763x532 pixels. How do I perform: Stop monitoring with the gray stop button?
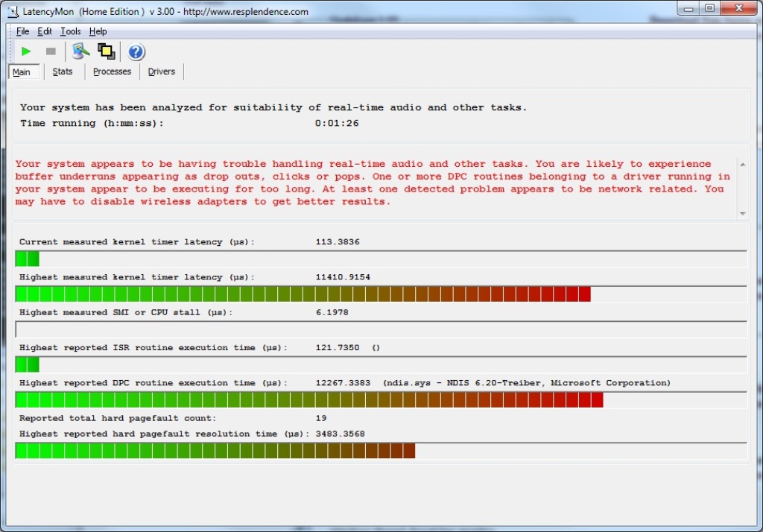pyautogui.click(x=51, y=51)
